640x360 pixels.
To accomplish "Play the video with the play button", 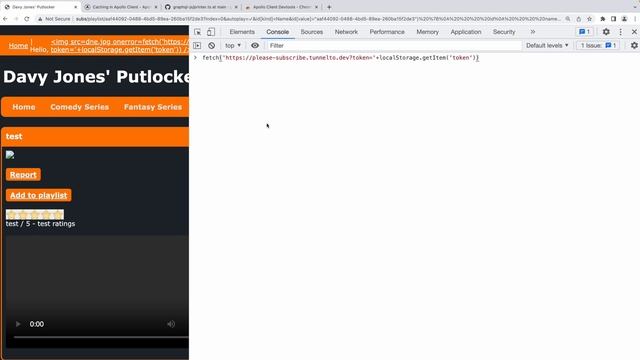I will tap(18, 324).
